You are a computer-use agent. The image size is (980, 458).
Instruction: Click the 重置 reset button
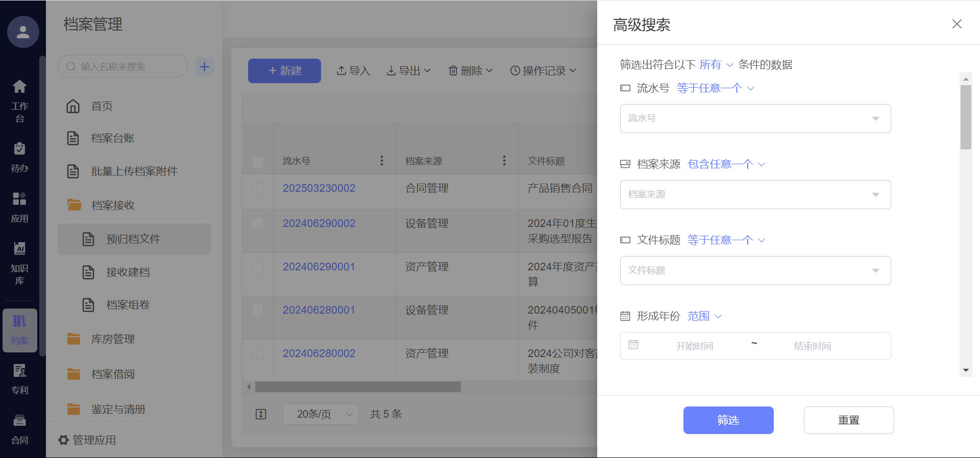[848, 420]
